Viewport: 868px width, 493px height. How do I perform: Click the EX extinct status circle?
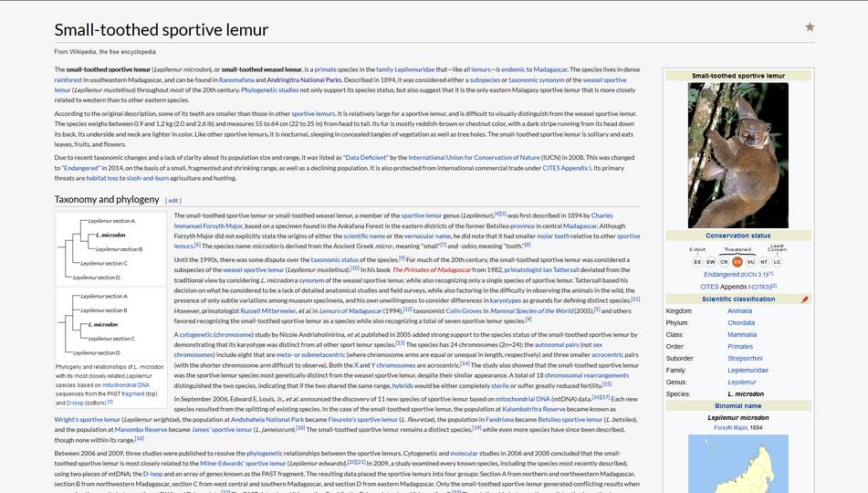tap(697, 262)
